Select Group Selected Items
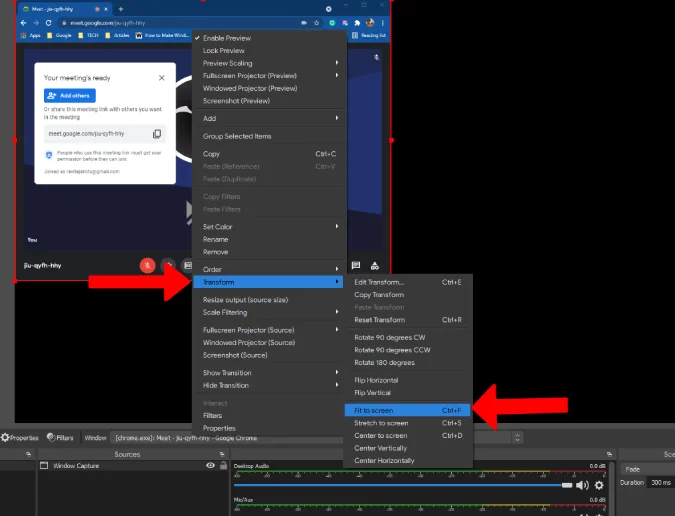 pos(269,136)
